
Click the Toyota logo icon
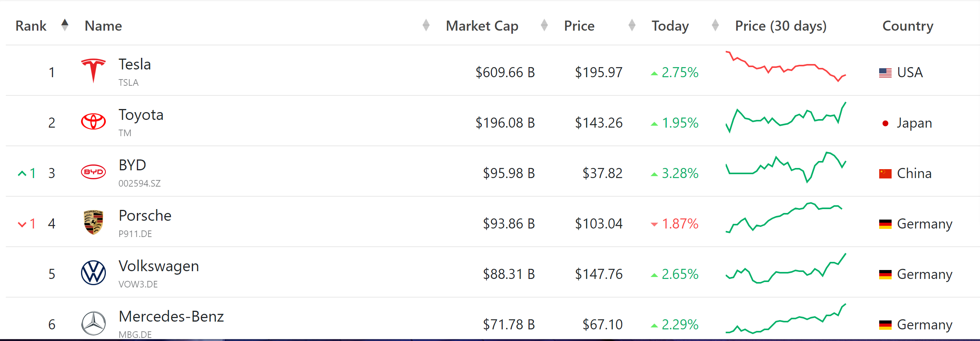coord(93,121)
